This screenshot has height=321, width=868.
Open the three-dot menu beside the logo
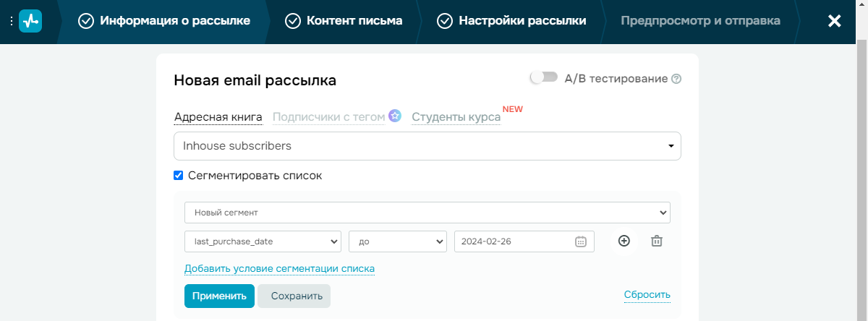[11, 21]
